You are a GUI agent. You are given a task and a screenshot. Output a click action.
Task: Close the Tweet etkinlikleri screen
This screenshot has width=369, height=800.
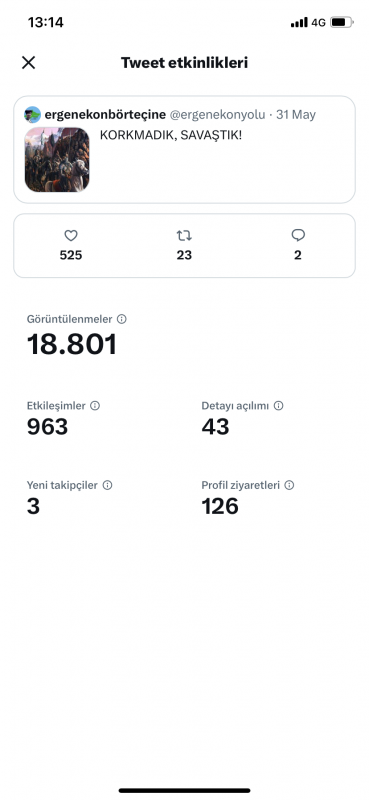tap(29, 63)
